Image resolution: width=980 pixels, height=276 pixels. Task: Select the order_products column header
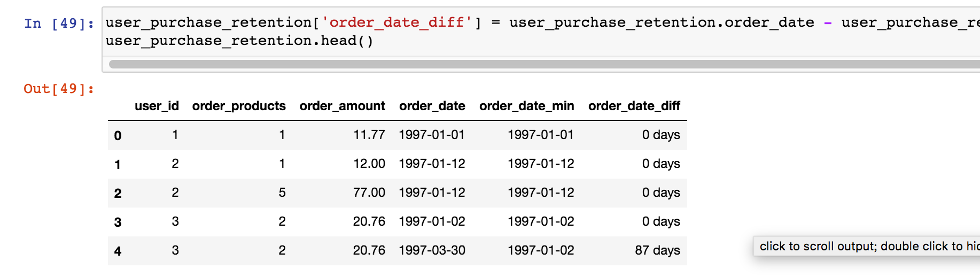[x=239, y=106]
